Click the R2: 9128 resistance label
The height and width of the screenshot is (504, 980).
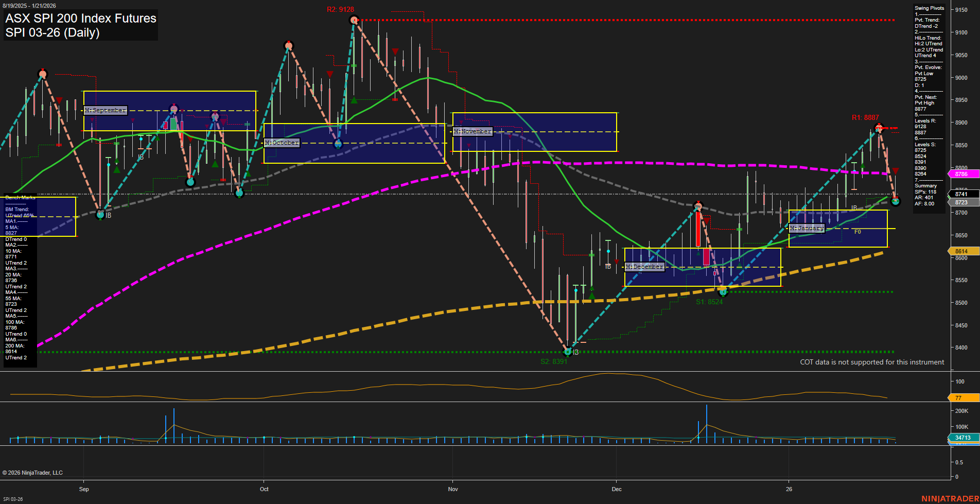click(339, 9)
